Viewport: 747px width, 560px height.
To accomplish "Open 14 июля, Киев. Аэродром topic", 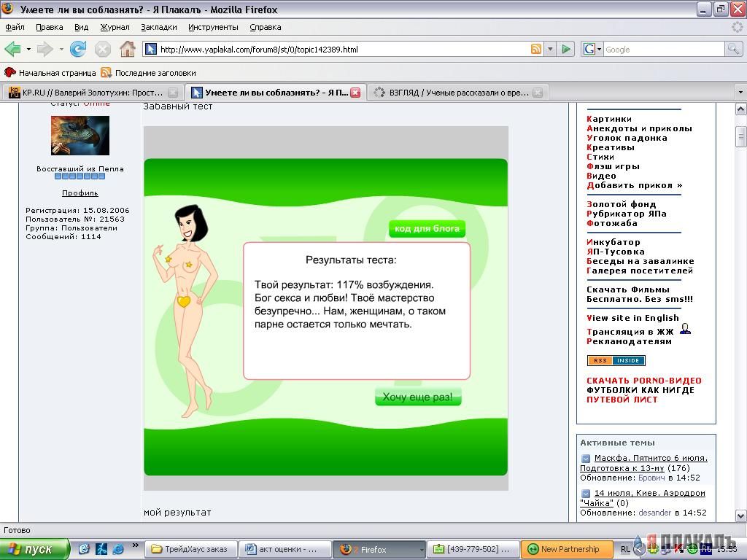I will (x=643, y=498).
